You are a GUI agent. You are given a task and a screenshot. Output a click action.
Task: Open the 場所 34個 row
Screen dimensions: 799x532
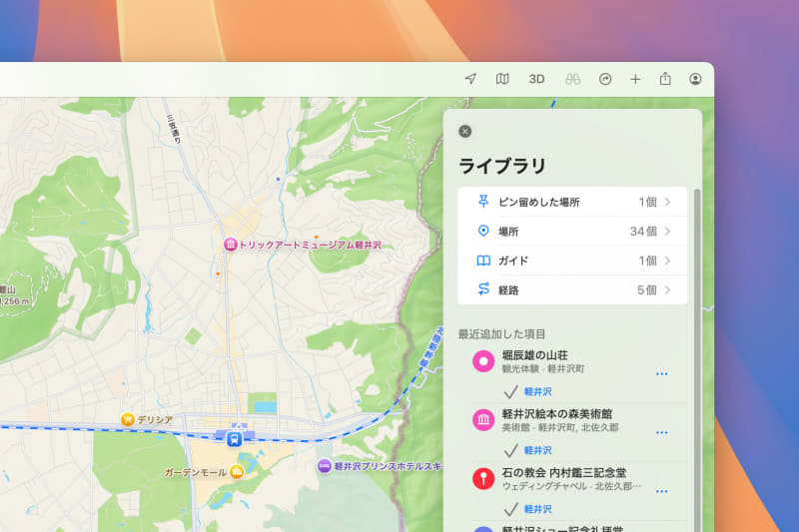[572, 232]
